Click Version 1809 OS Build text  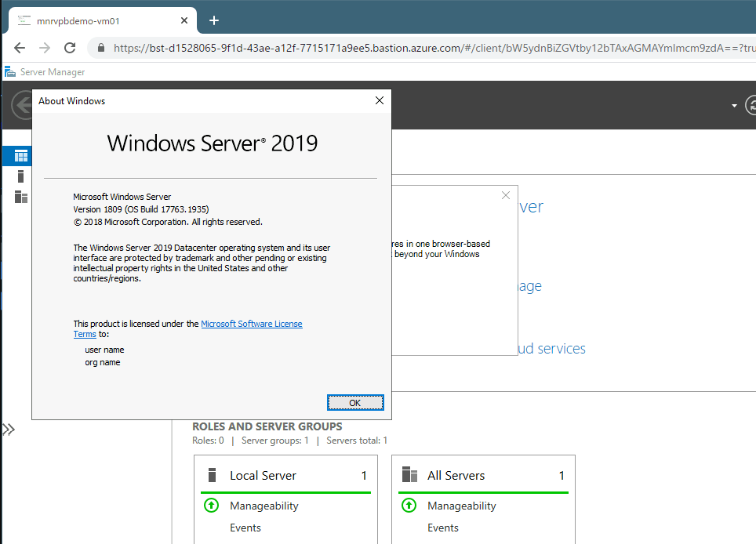coord(141,209)
